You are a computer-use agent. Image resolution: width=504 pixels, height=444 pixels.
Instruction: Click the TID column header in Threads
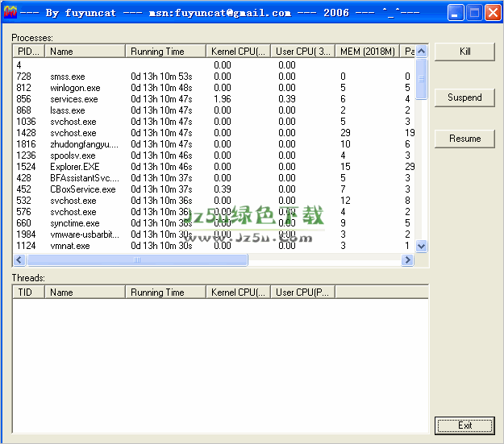[28, 293]
